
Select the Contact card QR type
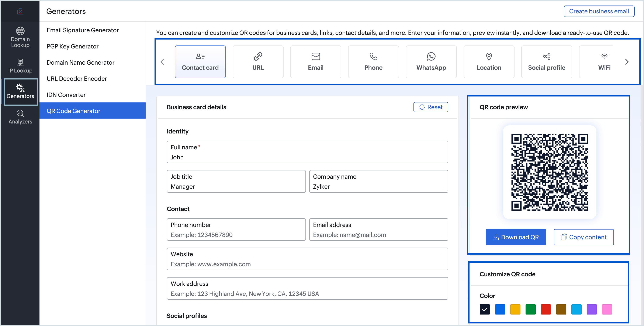click(200, 62)
